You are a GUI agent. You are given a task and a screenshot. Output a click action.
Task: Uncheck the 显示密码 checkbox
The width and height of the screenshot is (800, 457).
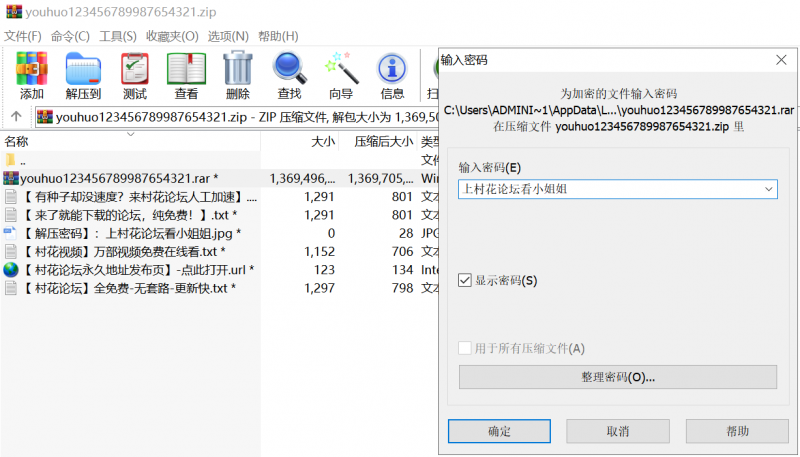pyautogui.click(x=465, y=281)
